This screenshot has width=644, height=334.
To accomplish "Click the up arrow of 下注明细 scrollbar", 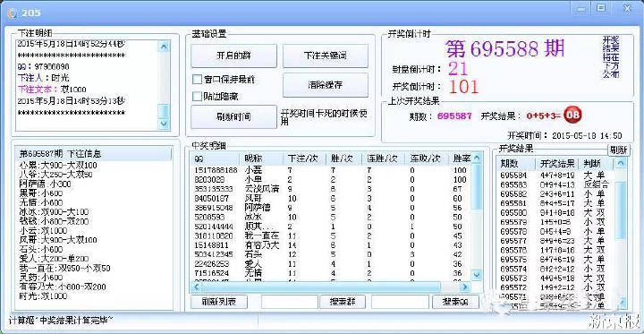I will (x=164, y=46).
